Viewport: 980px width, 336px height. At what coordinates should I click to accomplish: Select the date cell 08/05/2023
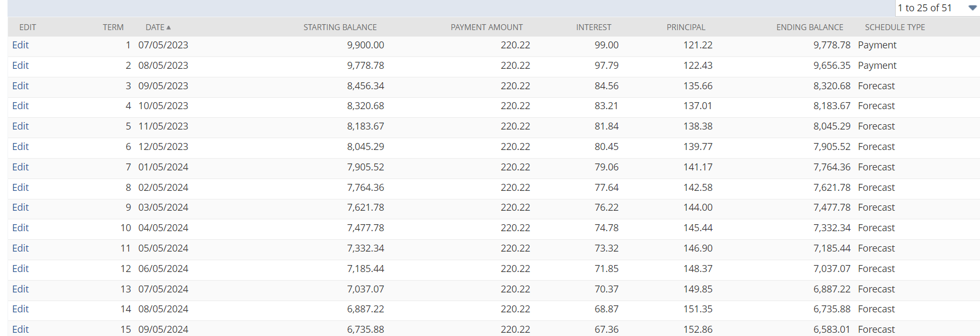click(x=163, y=66)
